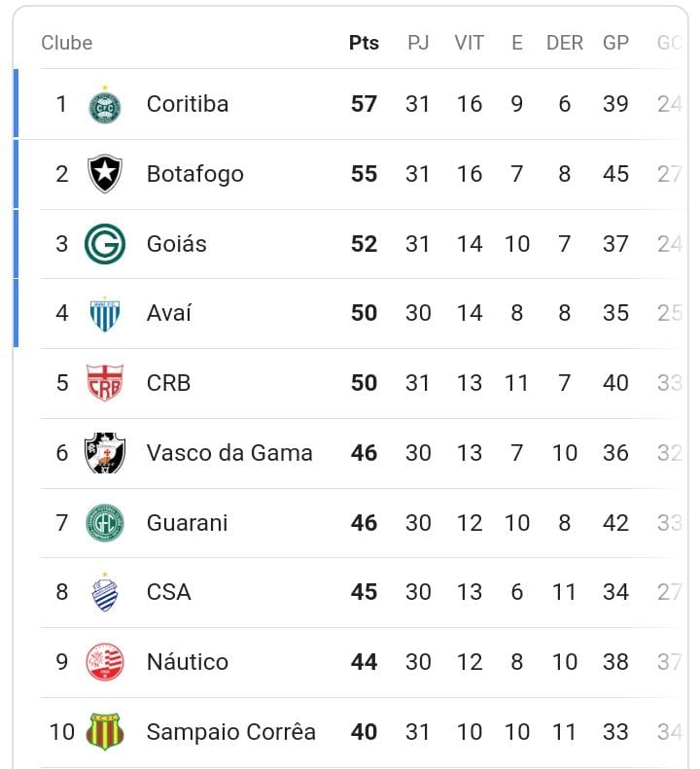The image size is (700, 769).
Task: Select the VIT column header
Action: click(x=469, y=43)
